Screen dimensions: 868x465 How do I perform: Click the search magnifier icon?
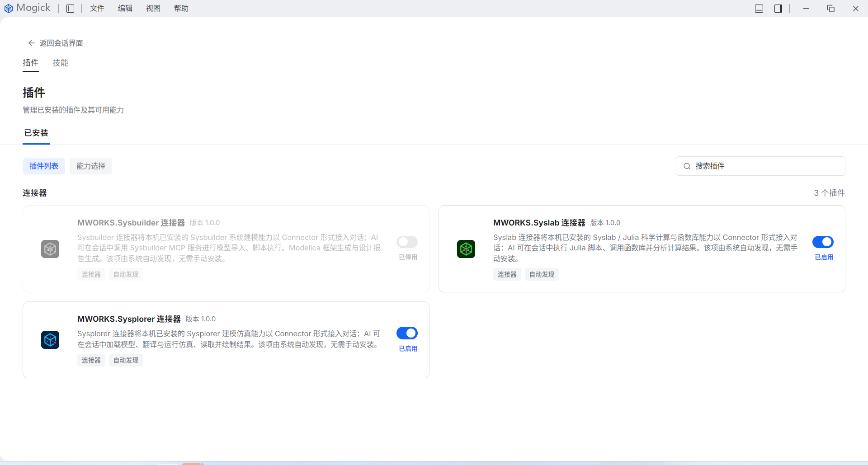[687, 166]
